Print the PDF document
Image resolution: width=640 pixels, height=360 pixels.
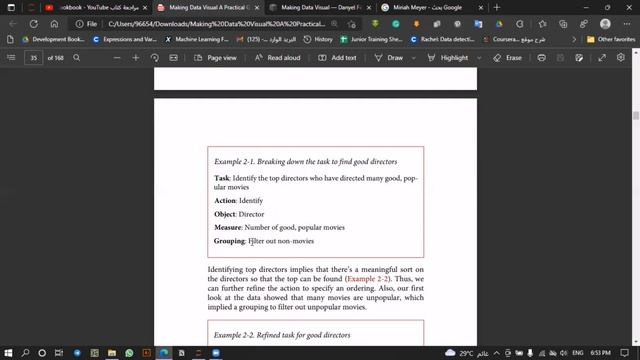542,58
